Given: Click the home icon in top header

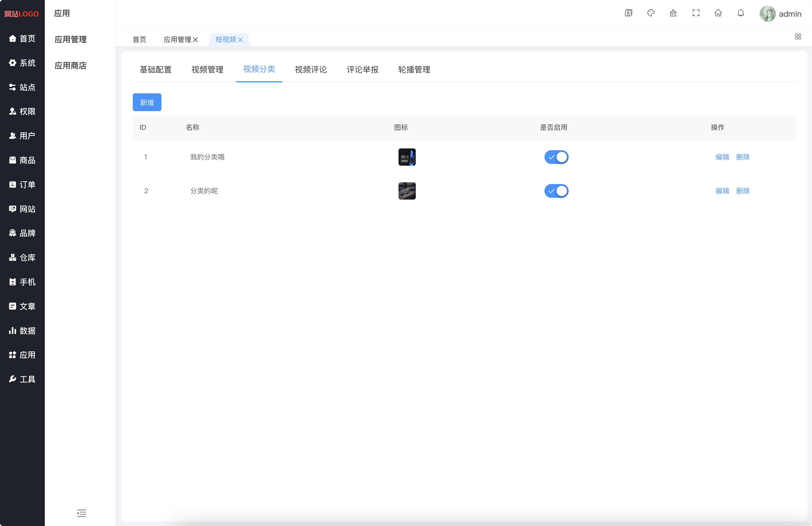Looking at the screenshot, I should pyautogui.click(x=718, y=13).
